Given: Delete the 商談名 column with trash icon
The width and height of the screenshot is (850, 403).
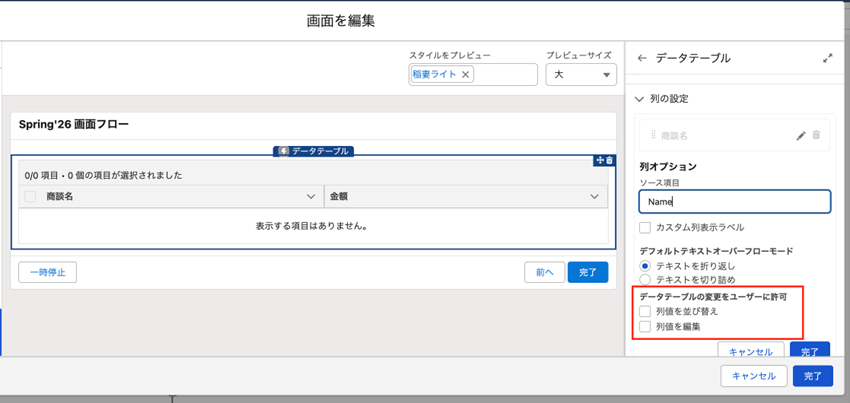Looking at the screenshot, I should 816,136.
